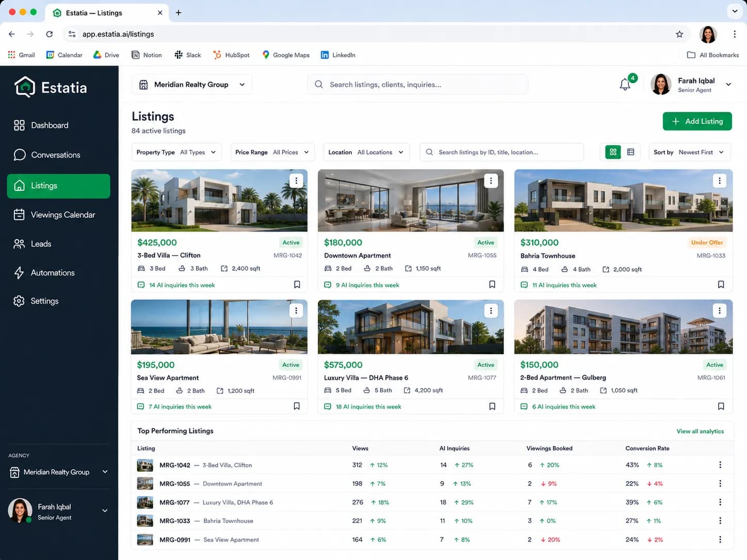Open row actions for MRG-1033

[720, 521]
